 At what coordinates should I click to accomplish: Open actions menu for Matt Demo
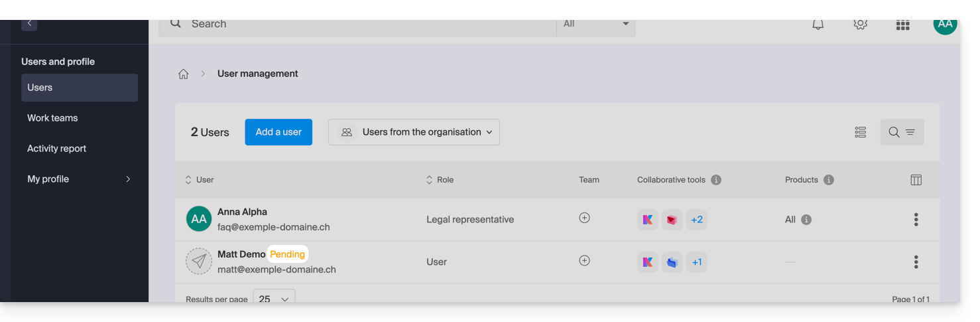916,262
